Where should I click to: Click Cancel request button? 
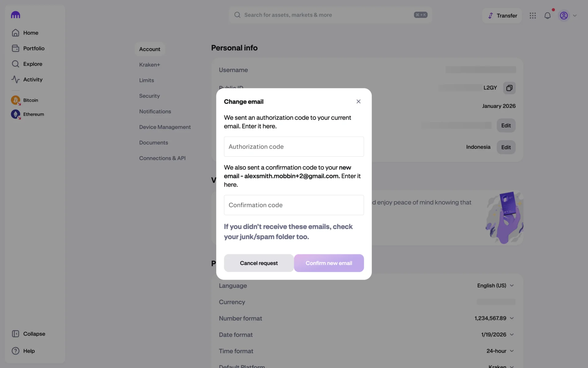pyautogui.click(x=259, y=263)
